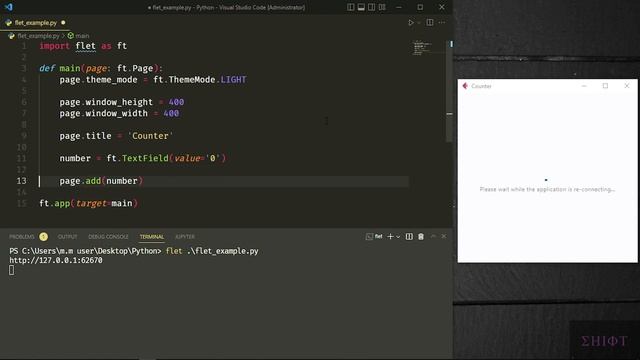640x360 pixels.
Task: Split the terminal pane
Action: (409, 236)
